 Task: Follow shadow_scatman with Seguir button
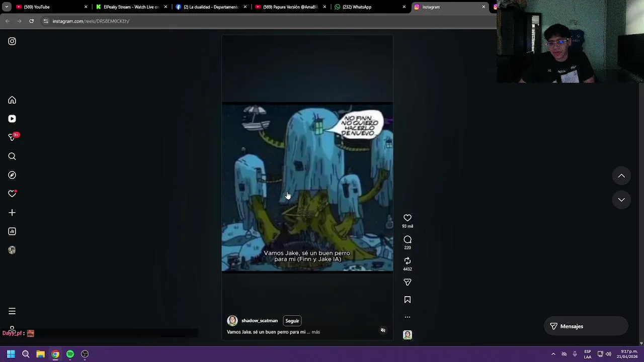click(292, 321)
